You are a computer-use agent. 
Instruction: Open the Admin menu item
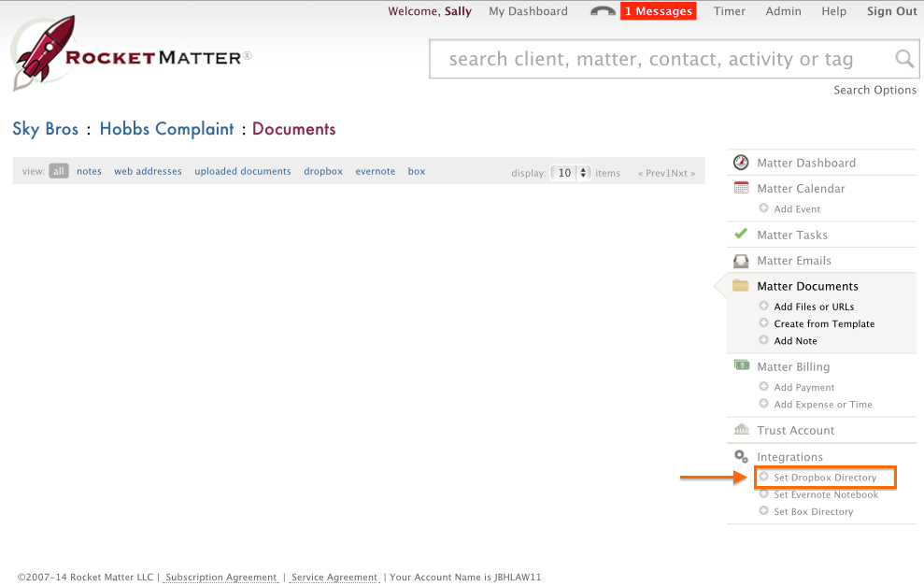coord(783,11)
